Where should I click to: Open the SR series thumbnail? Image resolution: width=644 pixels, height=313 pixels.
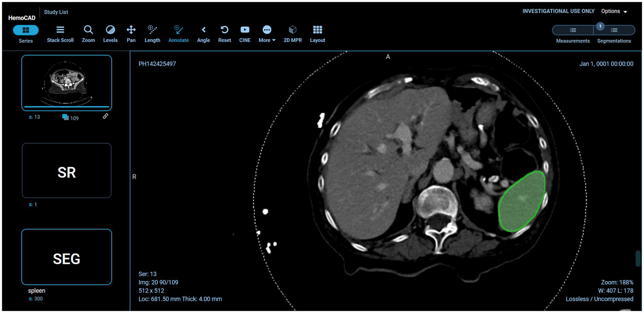tap(67, 171)
